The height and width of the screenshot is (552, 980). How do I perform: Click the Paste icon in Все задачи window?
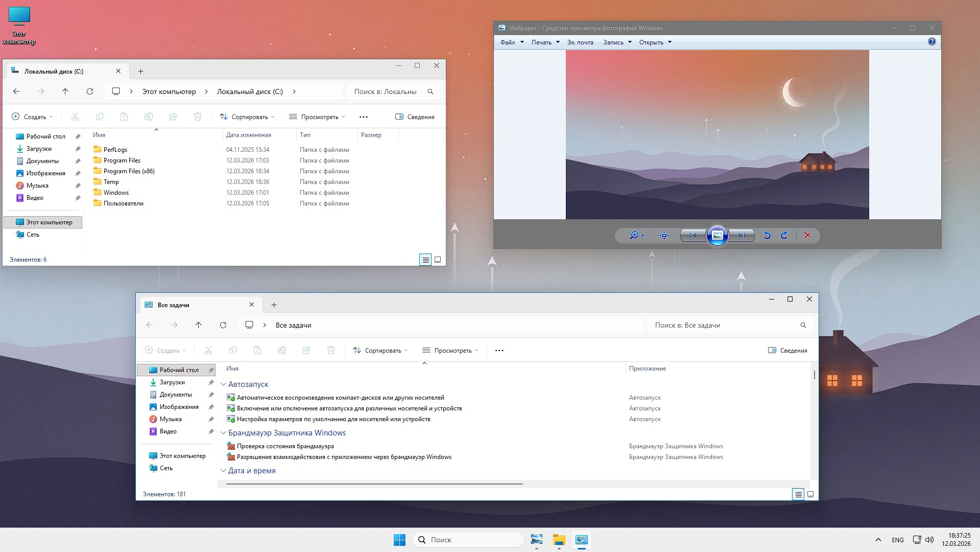tap(257, 350)
